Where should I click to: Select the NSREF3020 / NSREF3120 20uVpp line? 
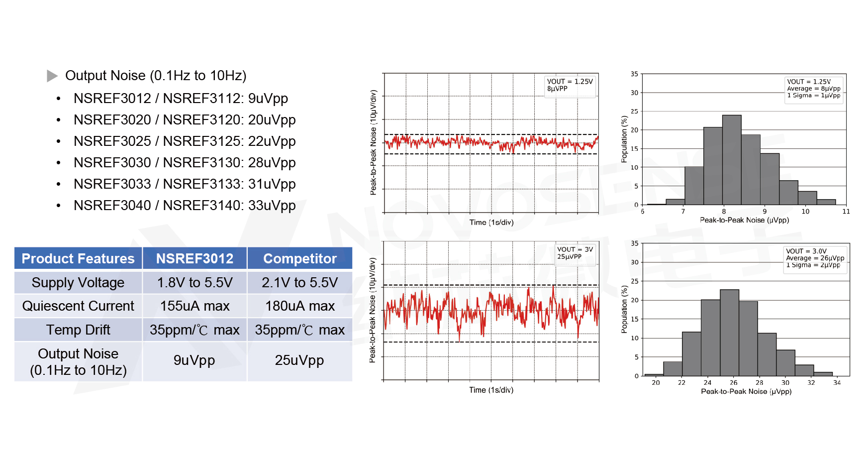[x=185, y=120]
